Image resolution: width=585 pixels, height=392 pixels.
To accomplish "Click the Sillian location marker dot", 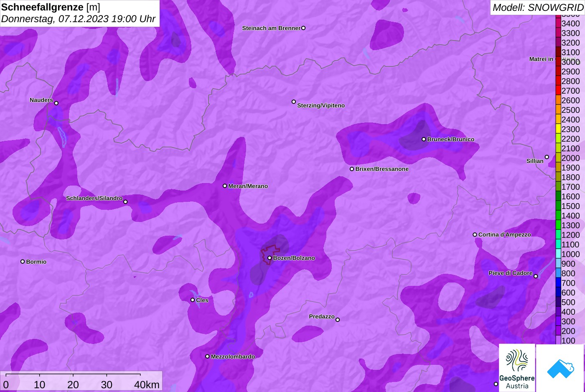I will 547,157.
